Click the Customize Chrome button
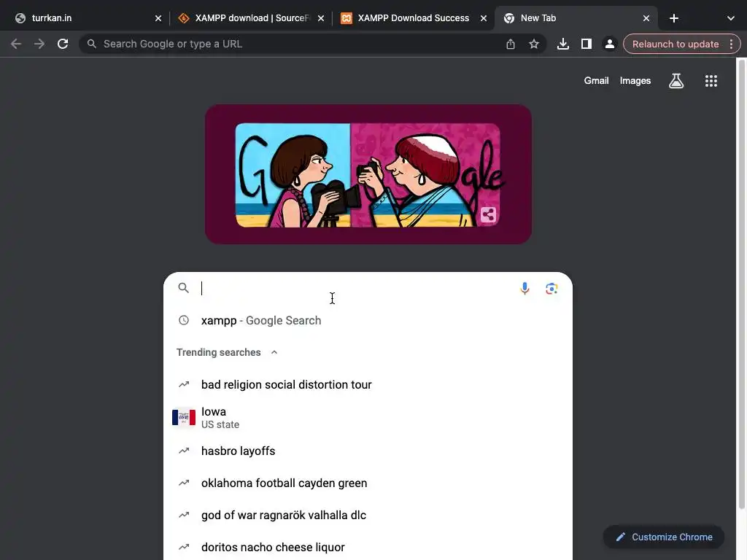Viewport: 747px width, 560px height. click(x=664, y=537)
